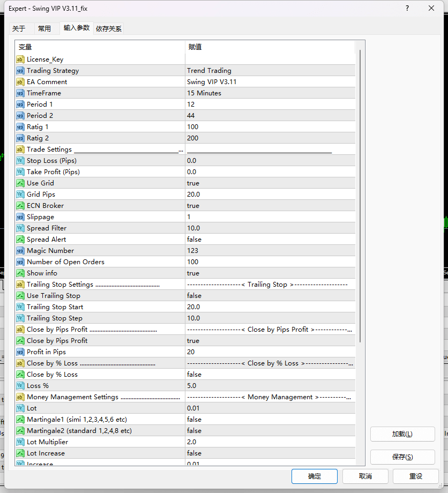Viewport: 448px width, 493px height.
Task: Click the numeric icon beside Grid Pips
Action: tap(21, 194)
